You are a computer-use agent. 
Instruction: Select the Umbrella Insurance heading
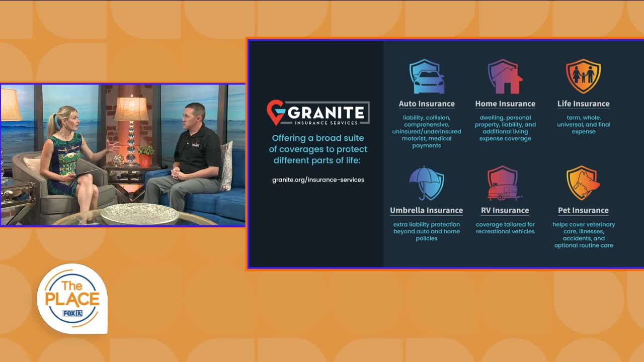click(x=426, y=210)
